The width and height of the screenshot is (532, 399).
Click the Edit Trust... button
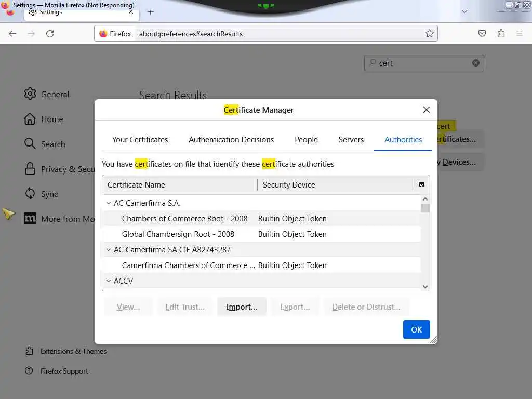(x=185, y=307)
